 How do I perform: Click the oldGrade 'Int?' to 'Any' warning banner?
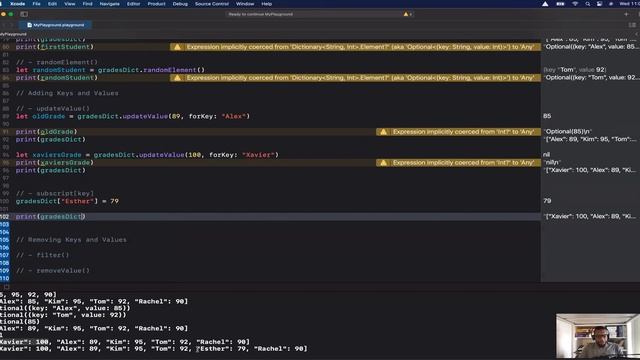pos(458,132)
